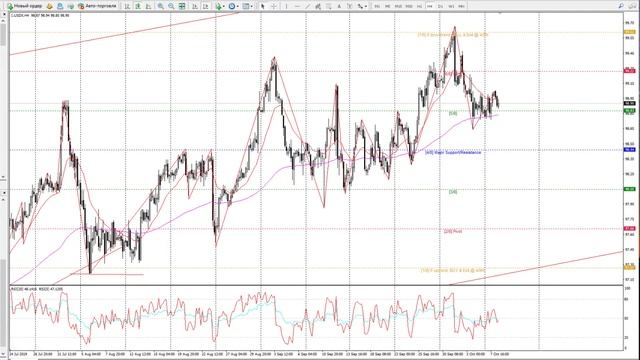Viewport: 640px width, 360px height.
Task: Switch to the M1 timeframe
Action: (377, 6)
